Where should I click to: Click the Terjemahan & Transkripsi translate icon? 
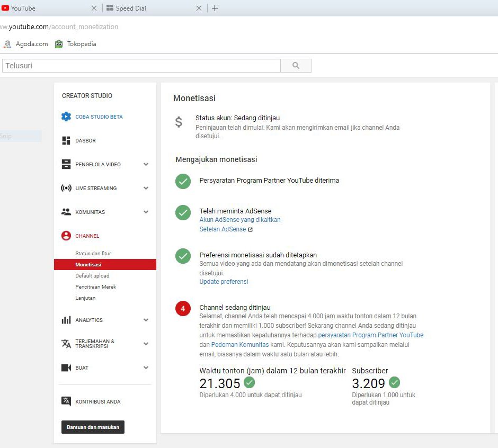(66, 344)
